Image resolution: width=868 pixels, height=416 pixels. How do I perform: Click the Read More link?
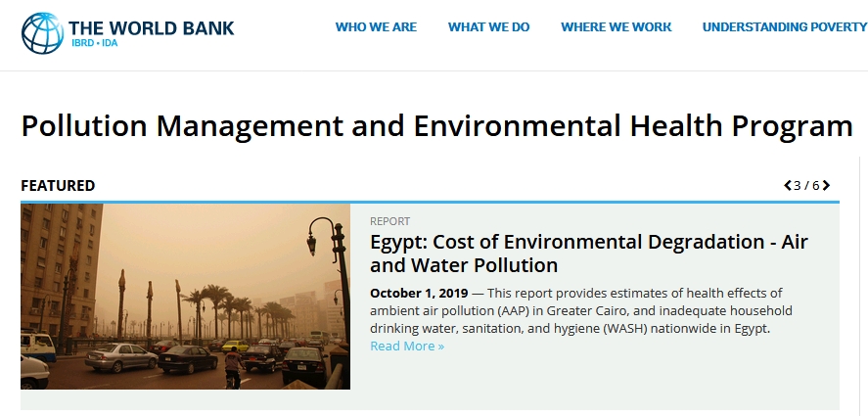pyautogui.click(x=407, y=347)
